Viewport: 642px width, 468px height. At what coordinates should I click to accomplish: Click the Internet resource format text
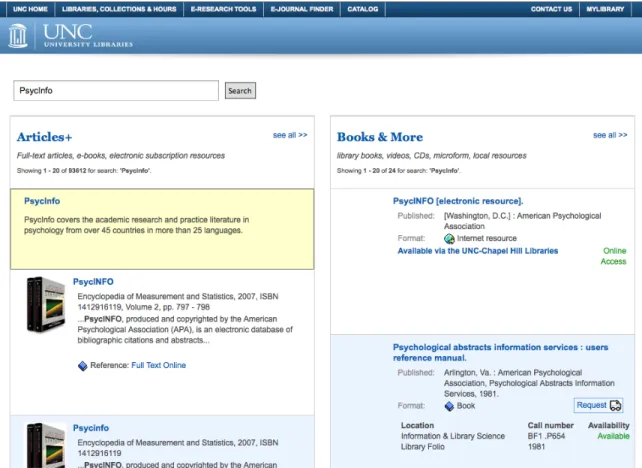[x=487, y=238]
